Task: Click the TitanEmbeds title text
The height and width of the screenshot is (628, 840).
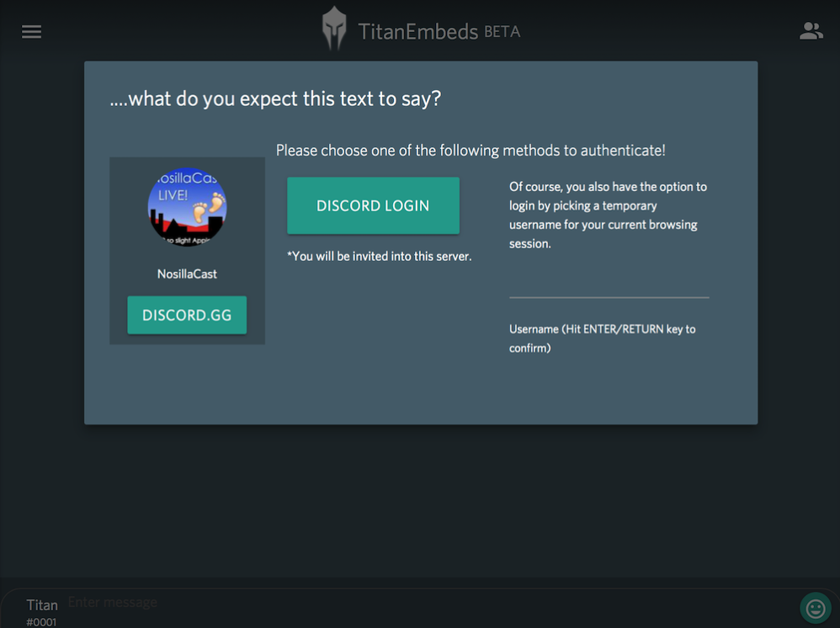Action: [x=418, y=32]
